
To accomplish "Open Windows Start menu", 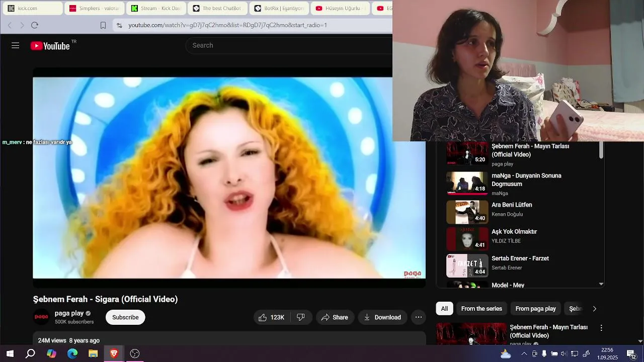I will coord(10,353).
